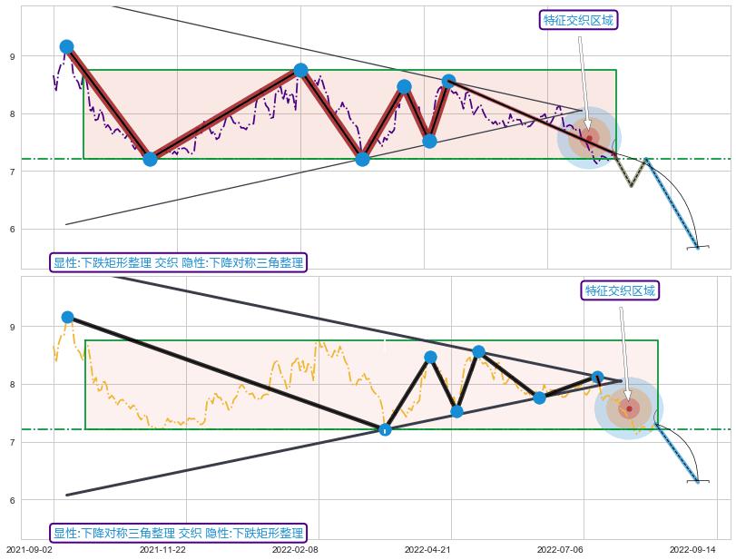Image resolution: width=736 pixels, height=560 pixels.
Task: Click the lowest blue marker in bottom chart
Action: tap(384, 429)
